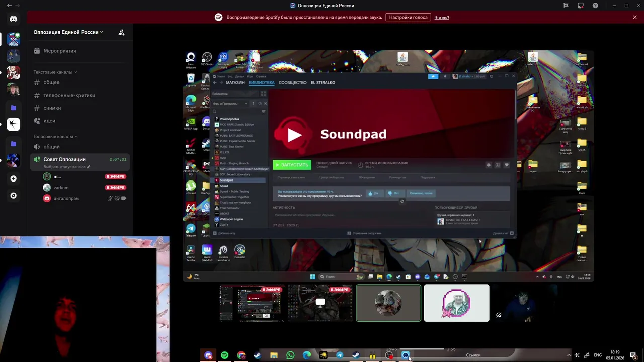Switch to 'МАГАЗИН' tab in streamed Steam
The width and height of the screenshot is (644, 362).
pyautogui.click(x=235, y=82)
